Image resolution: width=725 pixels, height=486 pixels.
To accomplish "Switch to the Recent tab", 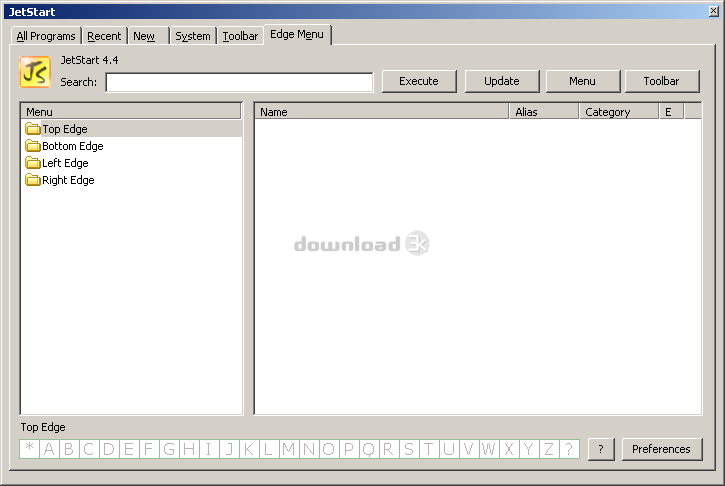I will 104,36.
